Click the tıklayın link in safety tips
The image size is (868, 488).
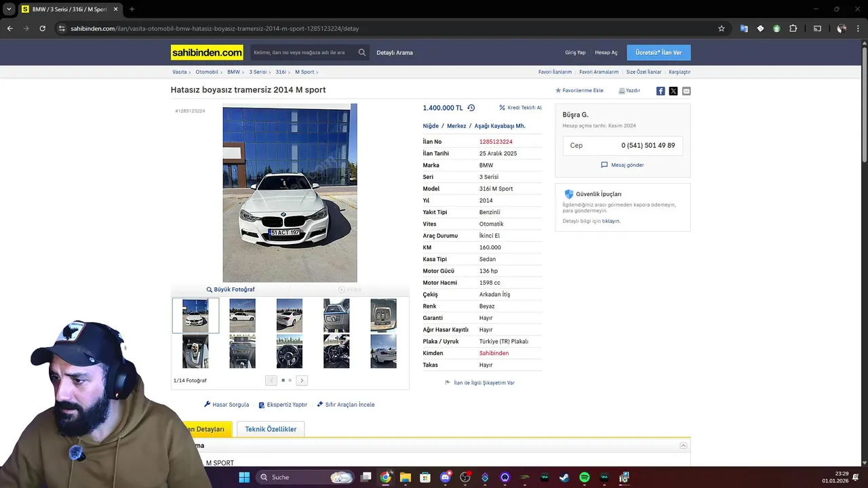click(x=610, y=221)
